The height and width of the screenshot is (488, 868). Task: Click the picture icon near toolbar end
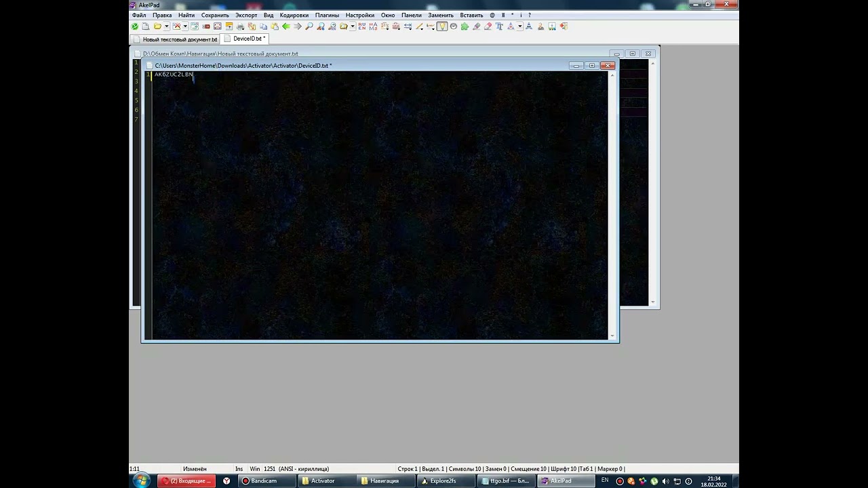[552, 26]
